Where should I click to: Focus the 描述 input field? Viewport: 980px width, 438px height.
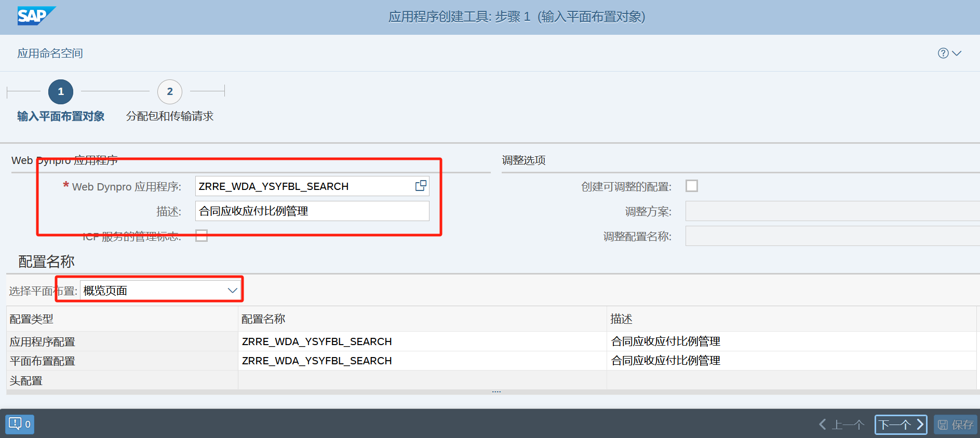pyautogui.click(x=312, y=211)
